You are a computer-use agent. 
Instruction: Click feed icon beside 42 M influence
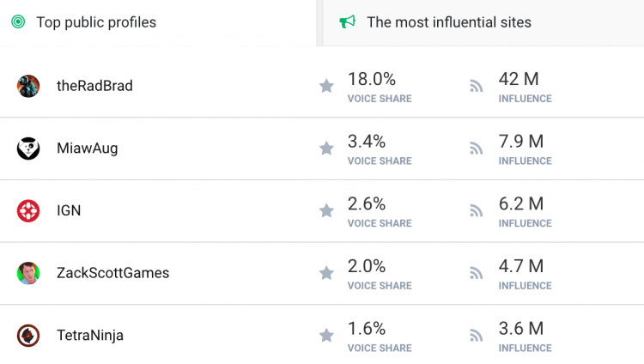[x=477, y=86]
